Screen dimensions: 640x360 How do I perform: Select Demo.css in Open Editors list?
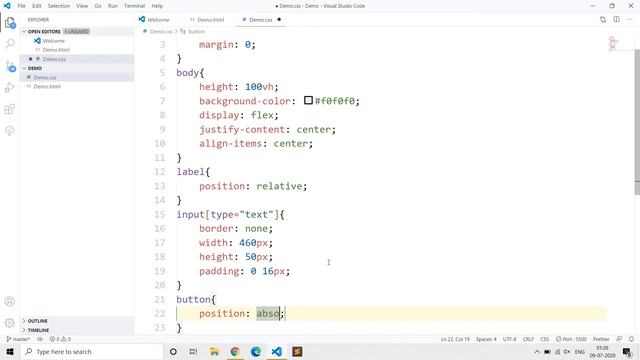pyautogui.click(x=54, y=59)
